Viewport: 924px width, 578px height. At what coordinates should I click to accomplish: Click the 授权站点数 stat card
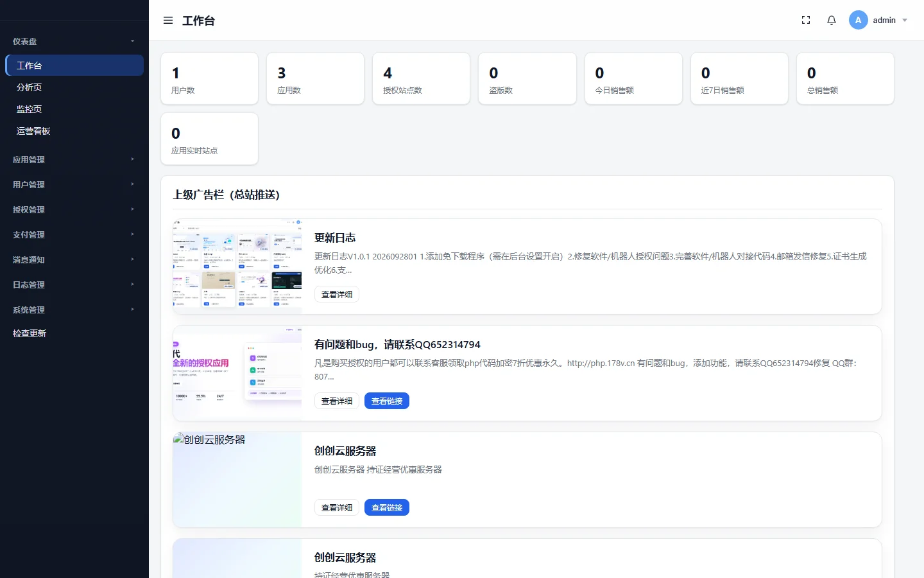[x=422, y=78]
